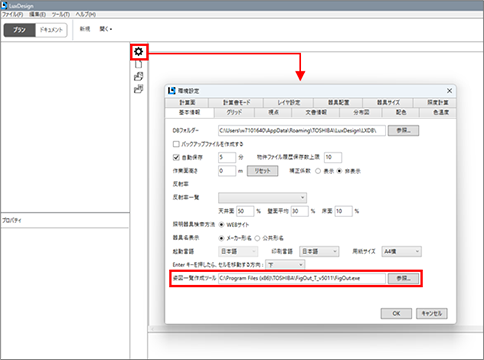
Task: Click the リセット button
Action: click(x=262, y=171)
